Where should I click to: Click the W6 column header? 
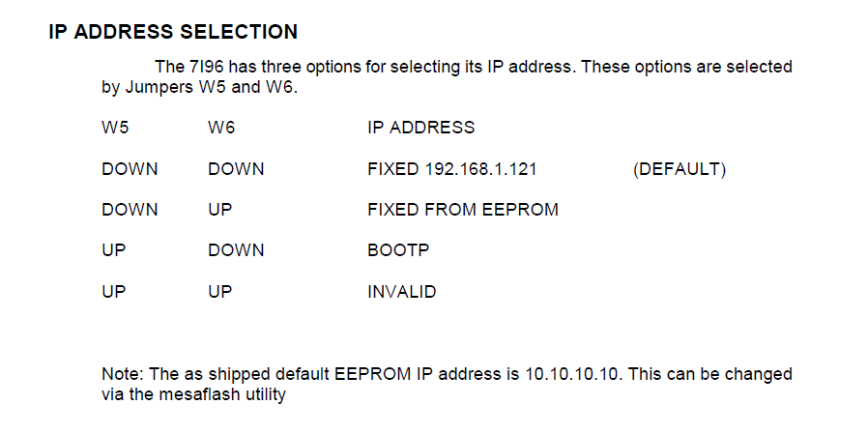221,128
